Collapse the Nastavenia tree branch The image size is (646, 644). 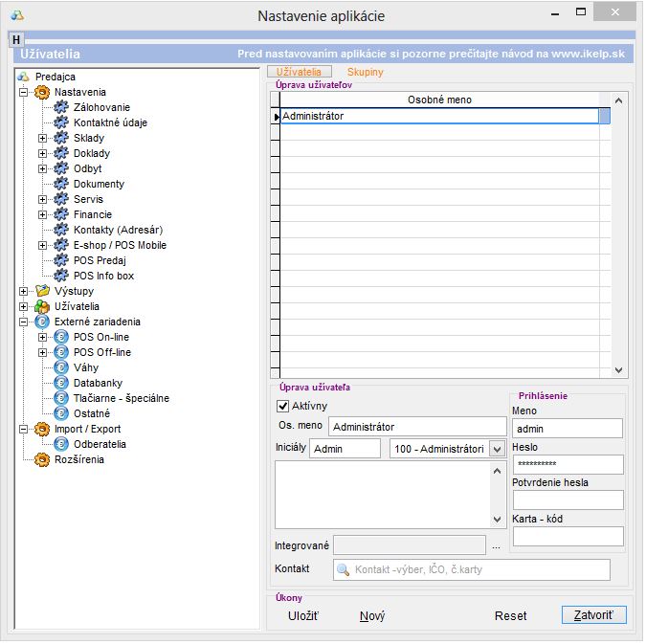(23, 92)
